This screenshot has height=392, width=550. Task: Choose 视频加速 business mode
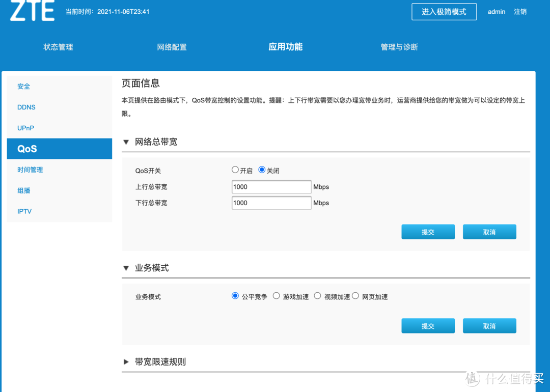pos(317,296)
